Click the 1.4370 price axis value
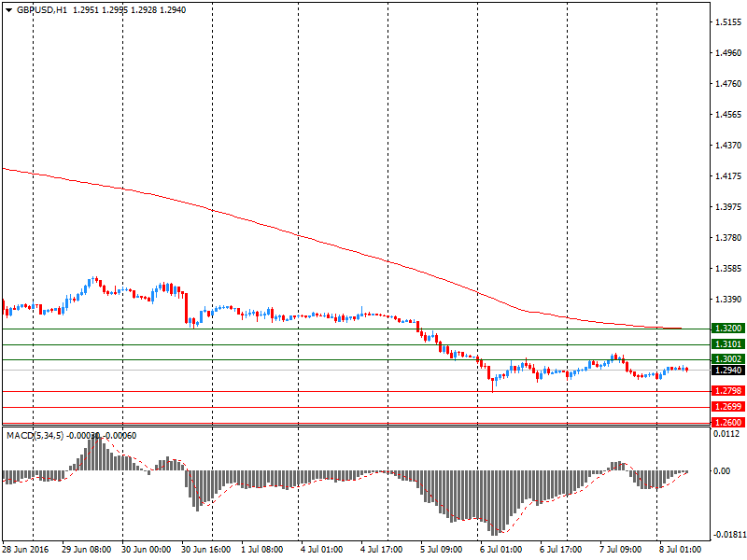Screen dimensions: 747x560 [728, 146]
